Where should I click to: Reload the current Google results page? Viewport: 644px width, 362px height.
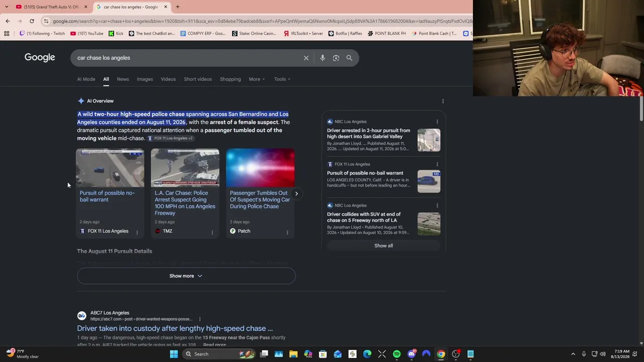point(32,21)
